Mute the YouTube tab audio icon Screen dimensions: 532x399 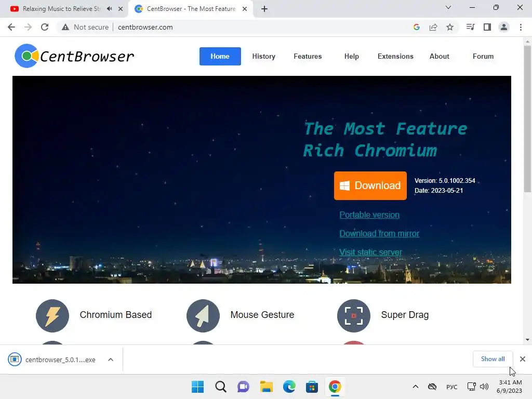coord(109,9)
